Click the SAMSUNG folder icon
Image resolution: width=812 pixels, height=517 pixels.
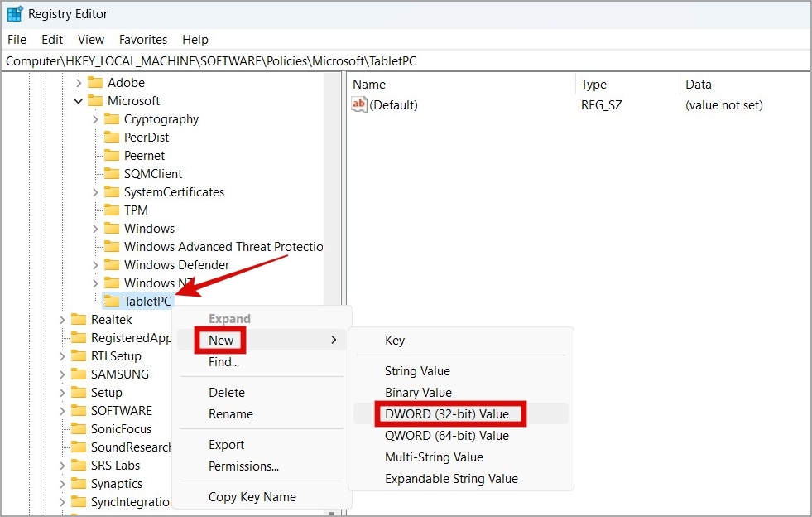pyautogui.click(x=78, y=374)
